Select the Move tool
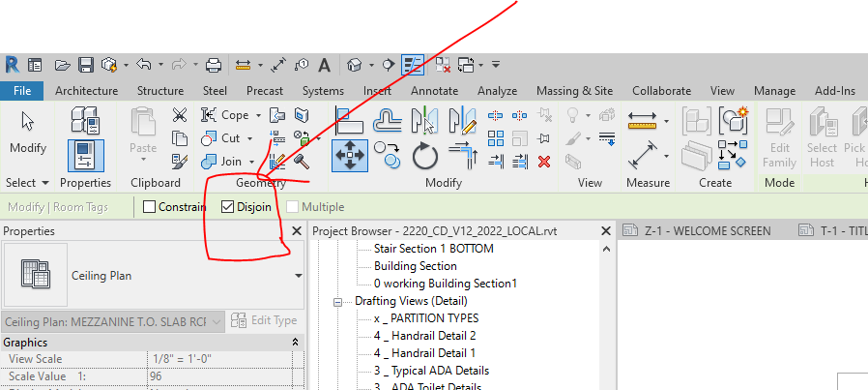Screen dimensions: 868x390 point(350,156)
